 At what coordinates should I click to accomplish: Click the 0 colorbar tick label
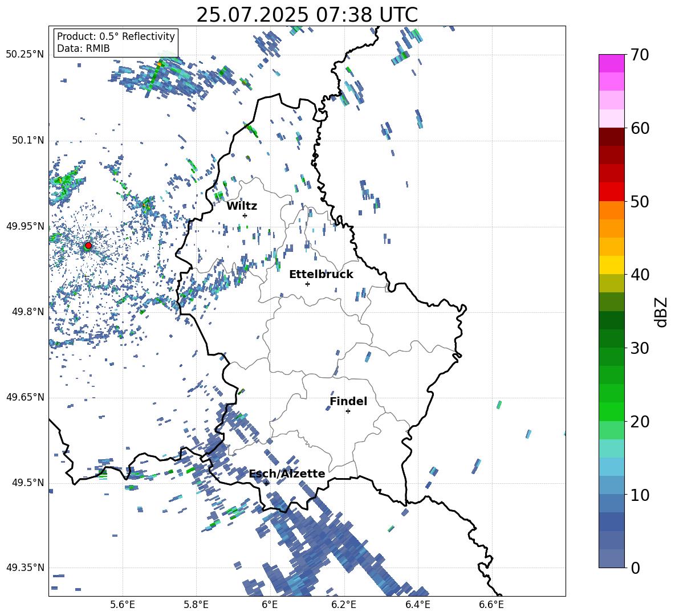(x=635, y=568)
